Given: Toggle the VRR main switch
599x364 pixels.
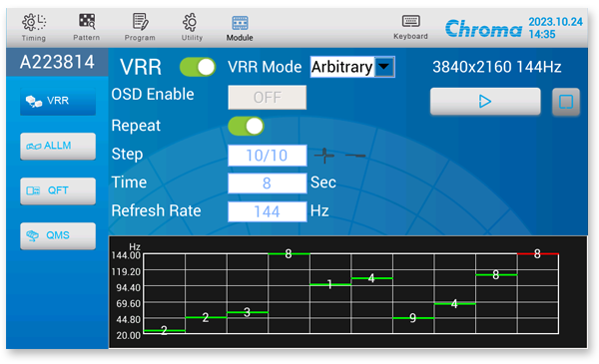Looking at the screenshot, I should (x=198, y=67).
